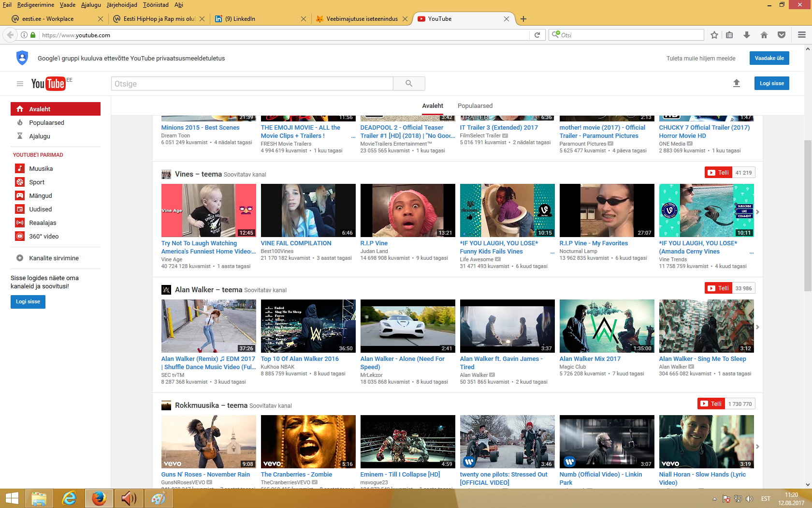This screenshot has width=812, height=508.
Task: Open the Firefox hamburger menu
Action: pyautogui.click(x=801, y=35)
